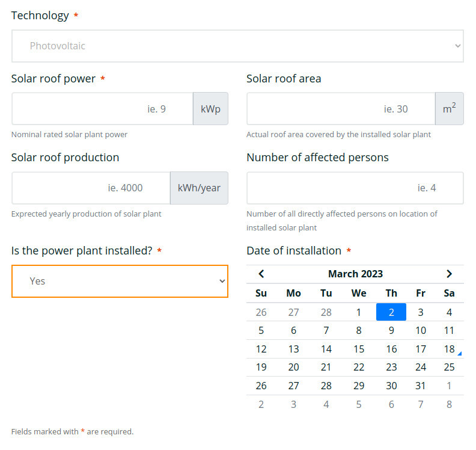Select March 31 on the calendar
The width and height of the screenshot is (476, 450).
[421, 386]
